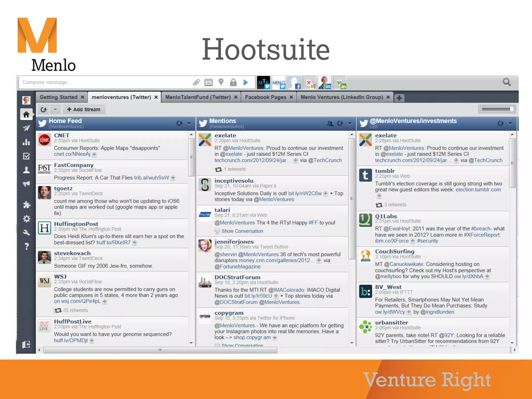Click Mentions stream users filter icon

[330, 123]
